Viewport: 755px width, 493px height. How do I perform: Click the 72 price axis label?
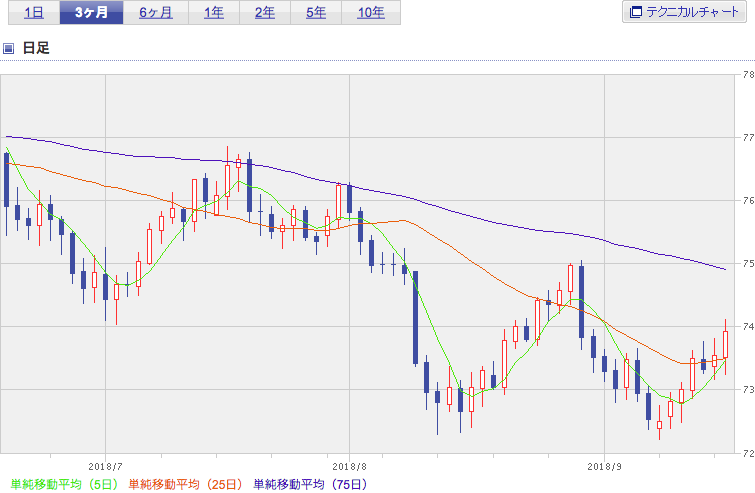(x=748, y=453)
